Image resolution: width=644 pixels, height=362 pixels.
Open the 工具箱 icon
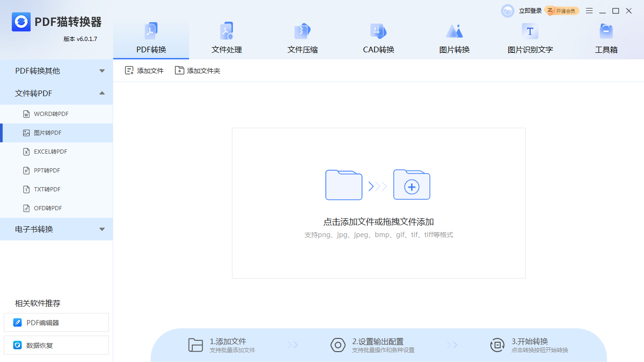point(606,31)
